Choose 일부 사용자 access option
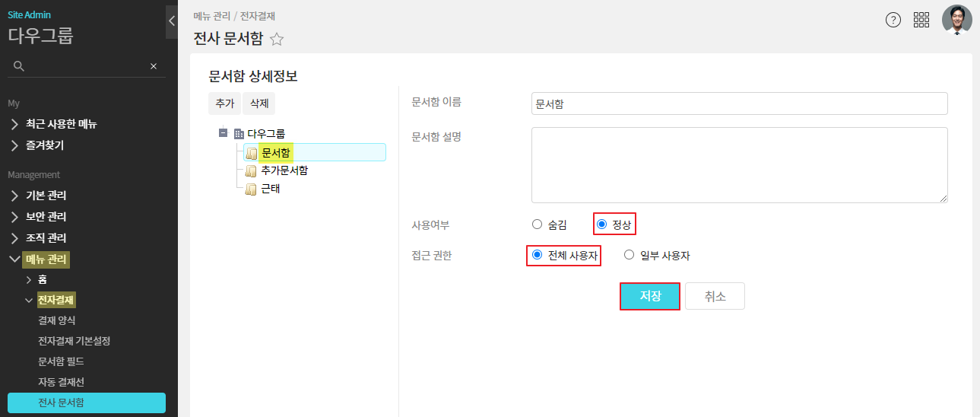The width and height of the screenshot is (980, 417). pos(629,256)
